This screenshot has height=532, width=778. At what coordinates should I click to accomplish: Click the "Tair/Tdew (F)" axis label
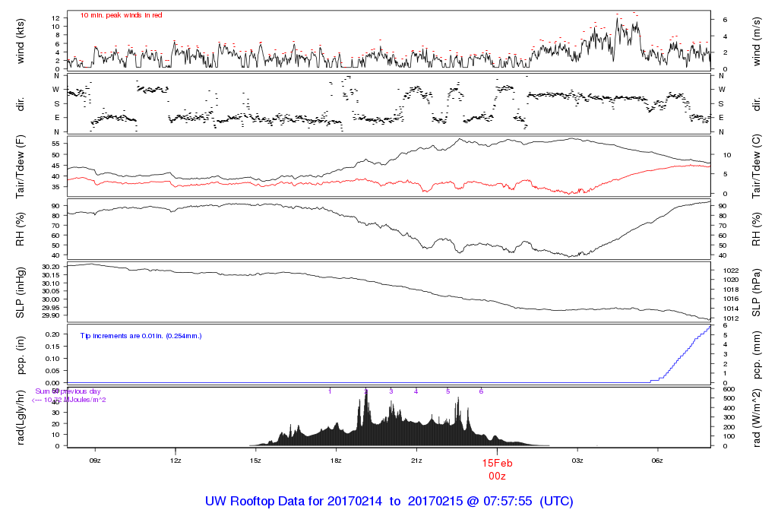point(21,167)
